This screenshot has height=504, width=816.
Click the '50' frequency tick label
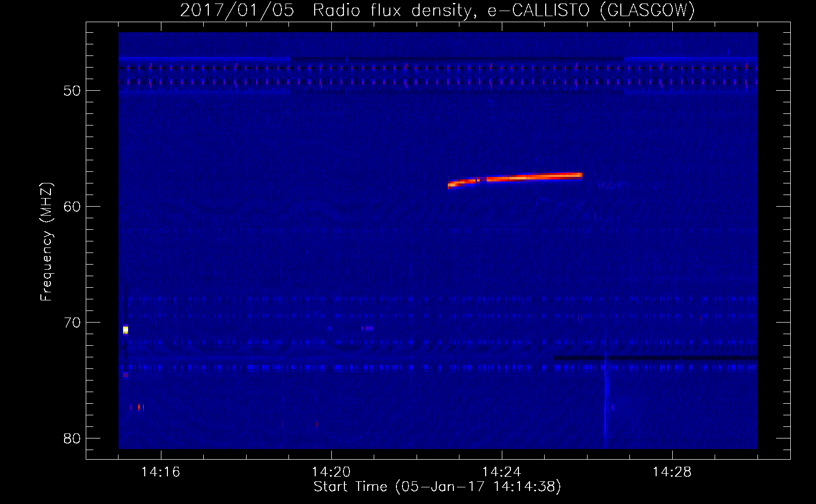(x=72, y=91)
